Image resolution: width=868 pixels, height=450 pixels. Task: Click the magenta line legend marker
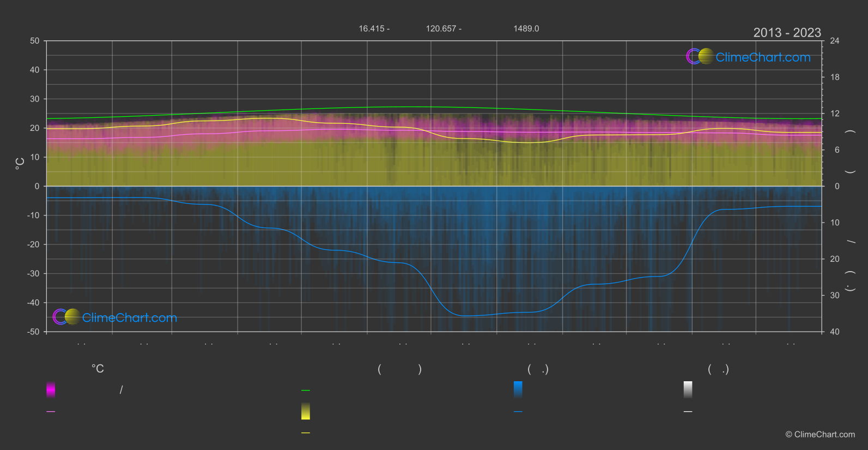click(51, 412)
